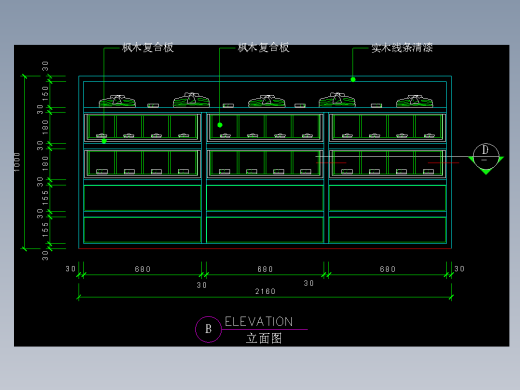Select the leftmost "枫木复合板" annotation label

click(148, 47)
